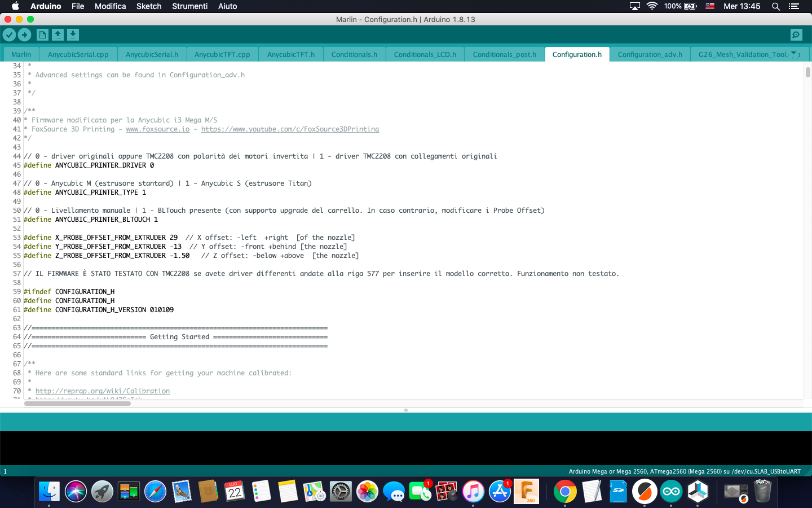812x508 pixels.
Task: Open the tab list dropdown arrow
Action: tap(794, 54)
